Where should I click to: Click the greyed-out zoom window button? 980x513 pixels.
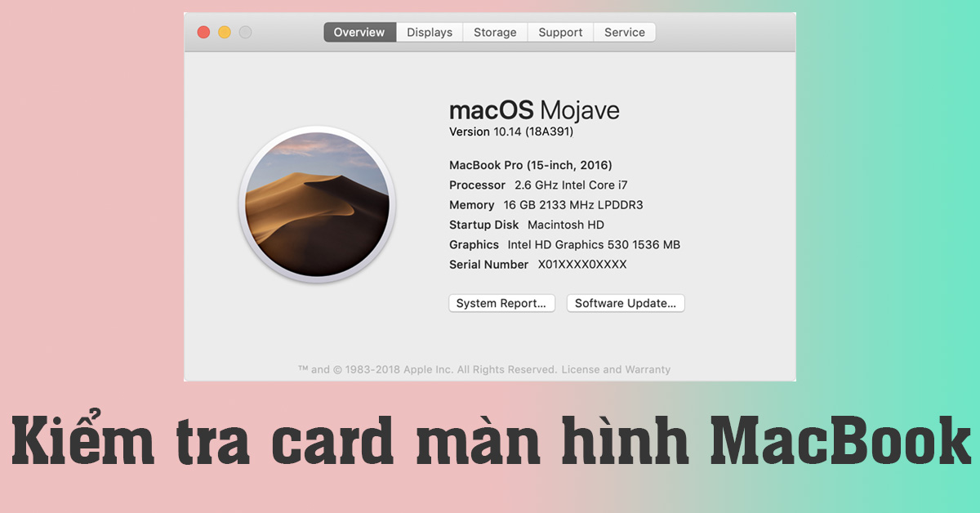pyautogui.click(x=245, y=33)
